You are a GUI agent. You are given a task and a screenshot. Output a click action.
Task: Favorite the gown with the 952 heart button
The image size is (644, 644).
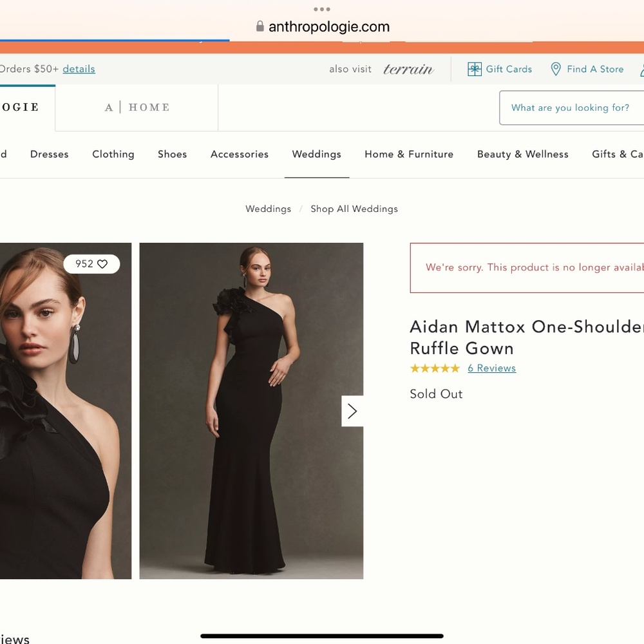pos(91,263)
